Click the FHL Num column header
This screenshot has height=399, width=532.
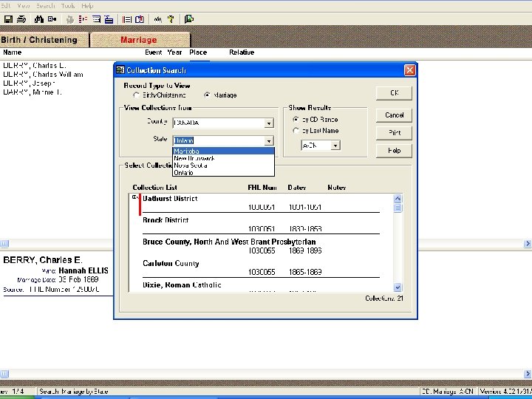tap(262, 188)
